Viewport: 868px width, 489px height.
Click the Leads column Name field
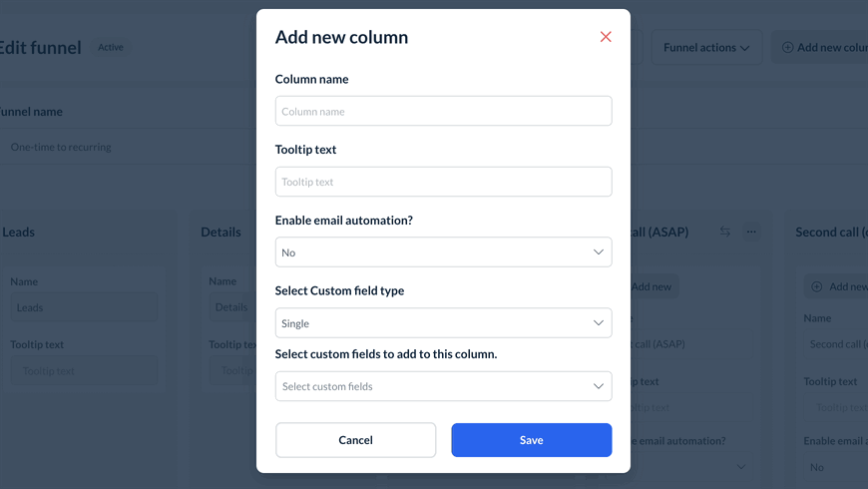tap(84, 307)
